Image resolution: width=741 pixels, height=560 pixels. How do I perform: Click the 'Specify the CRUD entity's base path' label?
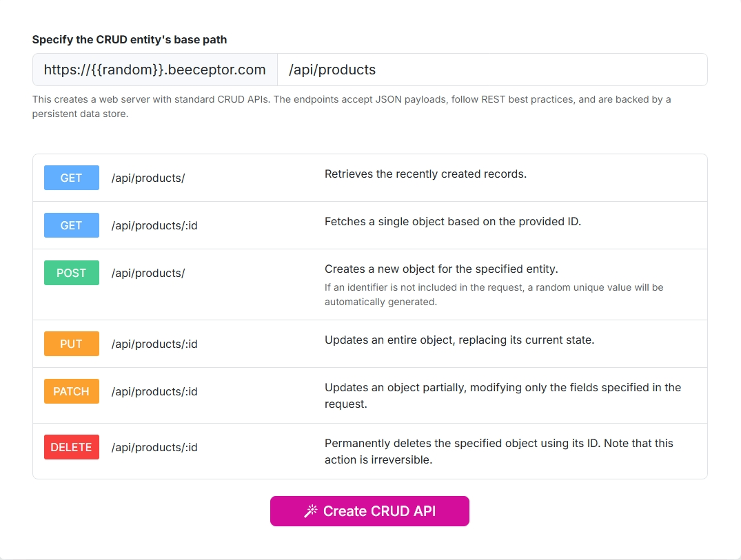click(130, 40)
